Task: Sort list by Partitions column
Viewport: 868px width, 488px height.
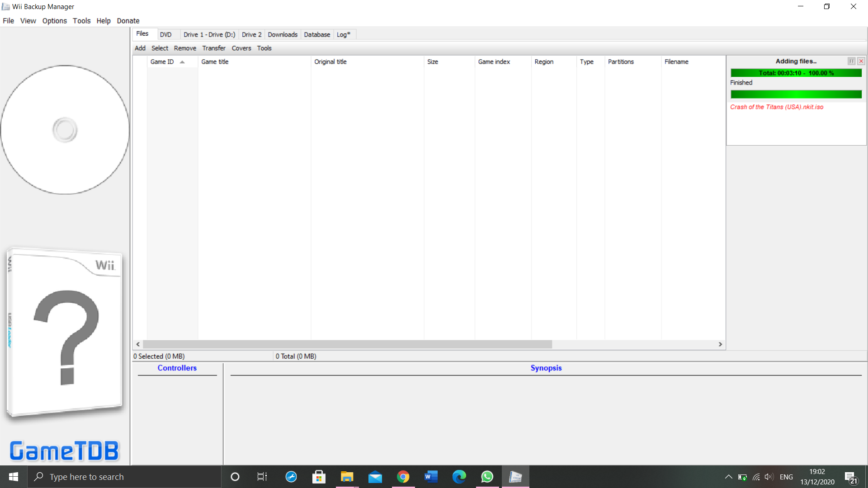Action: coord(633,62)
